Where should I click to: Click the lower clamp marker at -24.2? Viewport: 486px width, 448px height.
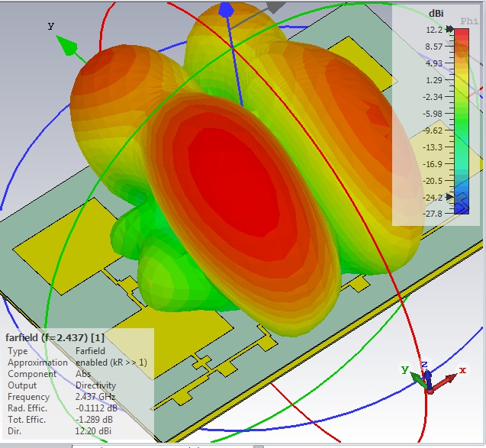(x=449, y=197)
